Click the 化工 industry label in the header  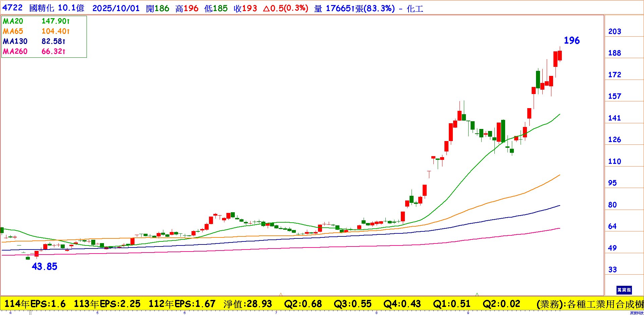(x=415, y=9)
